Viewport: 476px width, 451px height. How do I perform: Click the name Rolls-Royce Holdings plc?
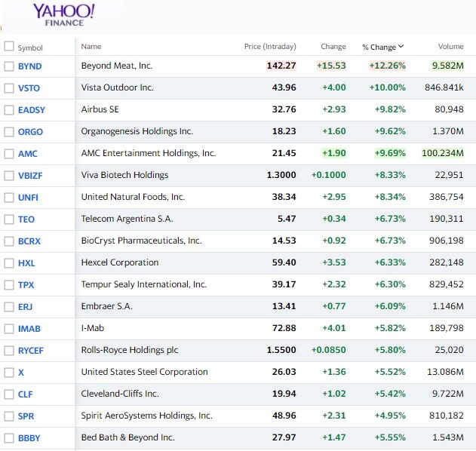pyautogui.click(x=130, y=350)
